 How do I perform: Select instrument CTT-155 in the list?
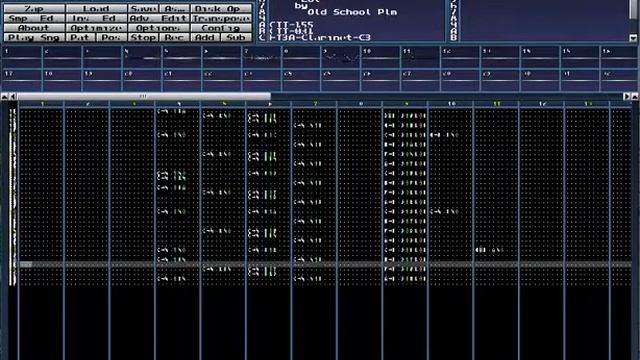pyautogui.click(x=291, y=24)
